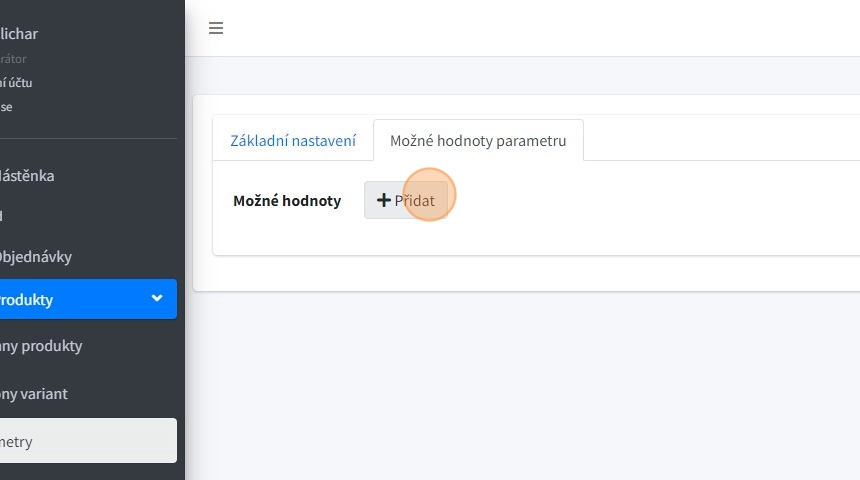Click the bold Možné hodnoty label
This screenshot has height=480, width=860.
287,201
